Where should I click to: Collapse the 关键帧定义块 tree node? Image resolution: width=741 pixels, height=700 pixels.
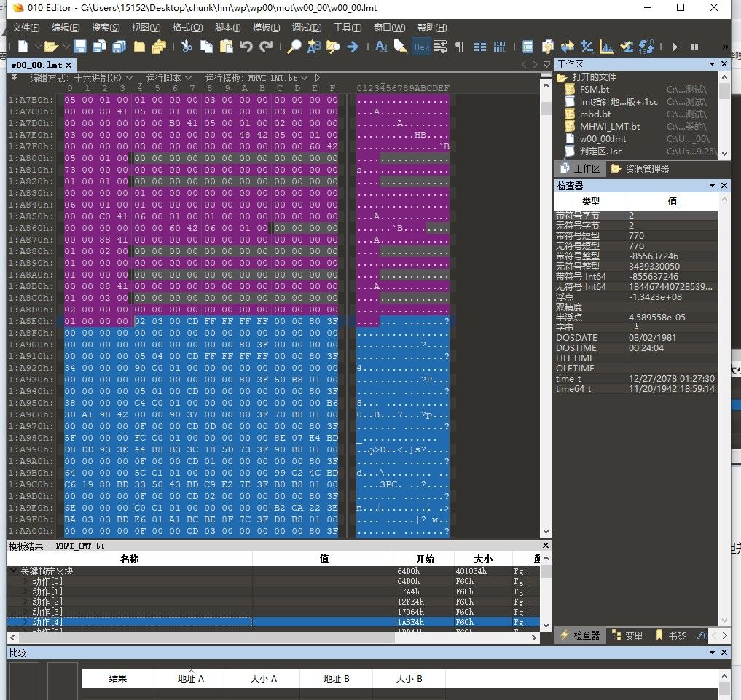(x=14, y=571)
